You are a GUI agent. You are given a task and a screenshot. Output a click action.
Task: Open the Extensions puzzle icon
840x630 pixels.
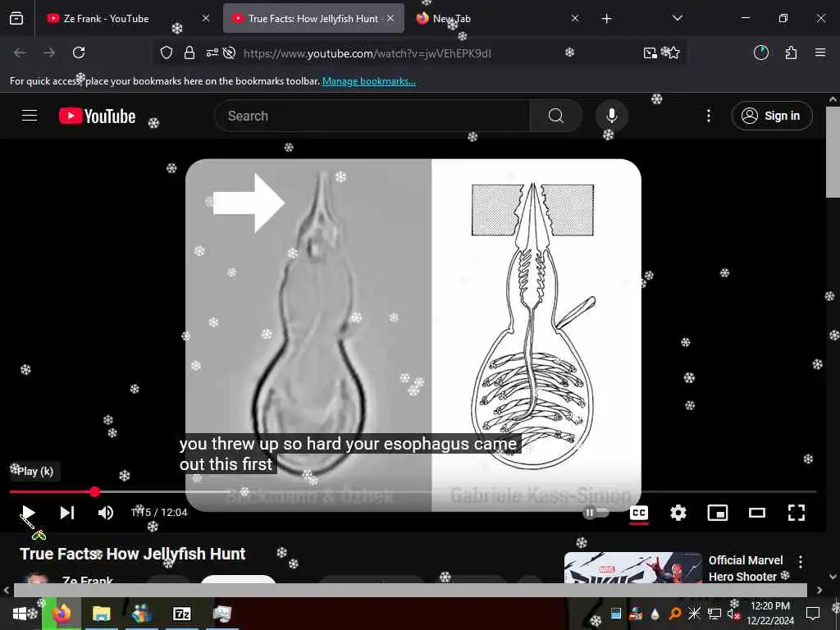[x=791, y=52]
